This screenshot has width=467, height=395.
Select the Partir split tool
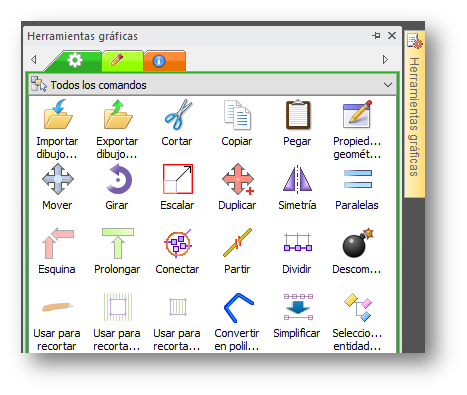pyautogui.click(x=237, y=243)
